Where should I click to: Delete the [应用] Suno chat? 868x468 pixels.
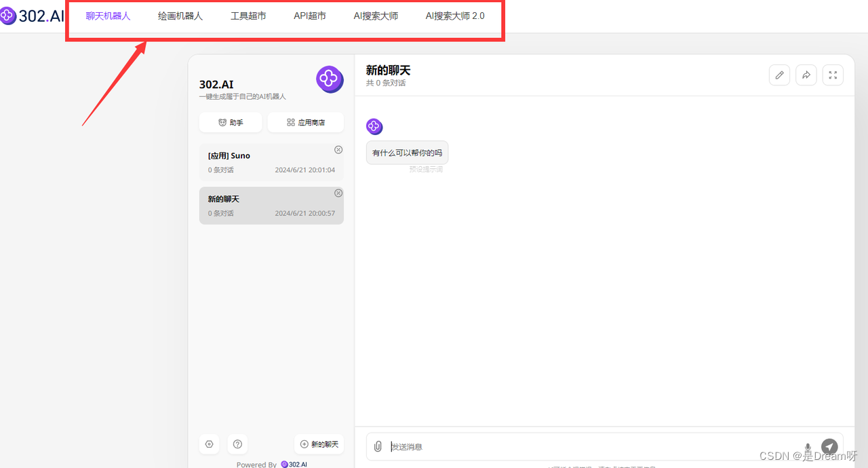(x=338, y=150)
